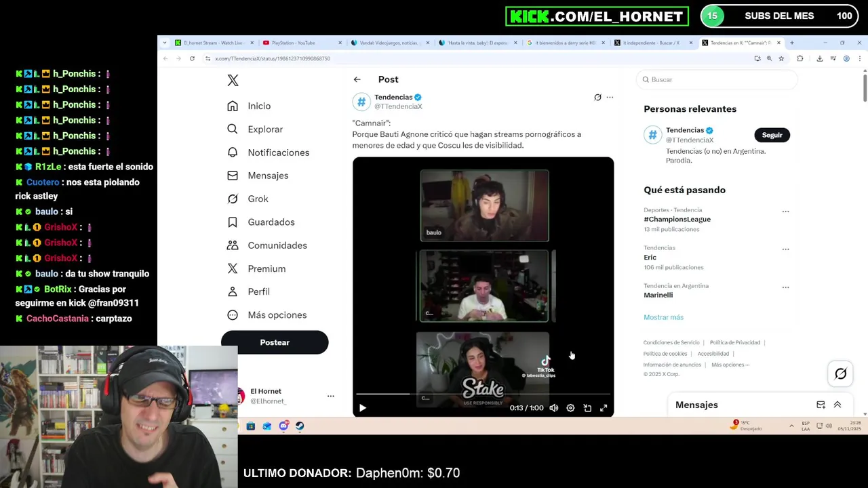868x488 pixels.
Task: Go back with the Post arrow
Action: (x=357, y=79)
